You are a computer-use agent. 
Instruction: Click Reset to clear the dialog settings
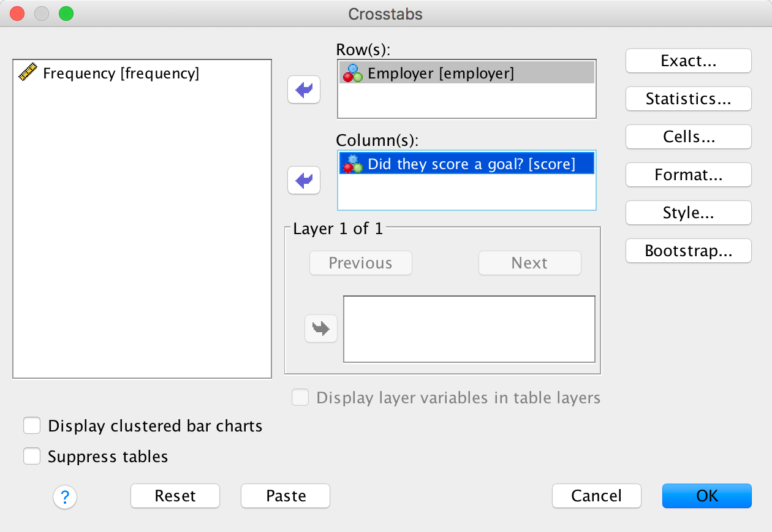point(175,496)
